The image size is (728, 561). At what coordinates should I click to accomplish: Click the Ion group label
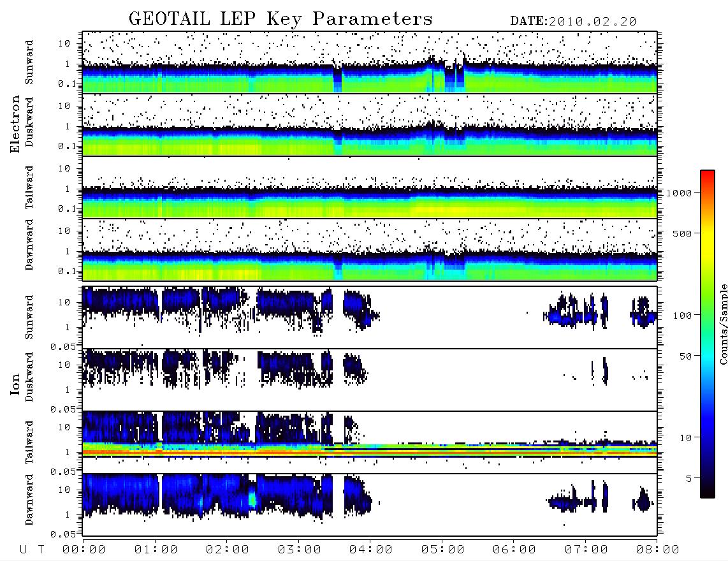tap(15, 384)
